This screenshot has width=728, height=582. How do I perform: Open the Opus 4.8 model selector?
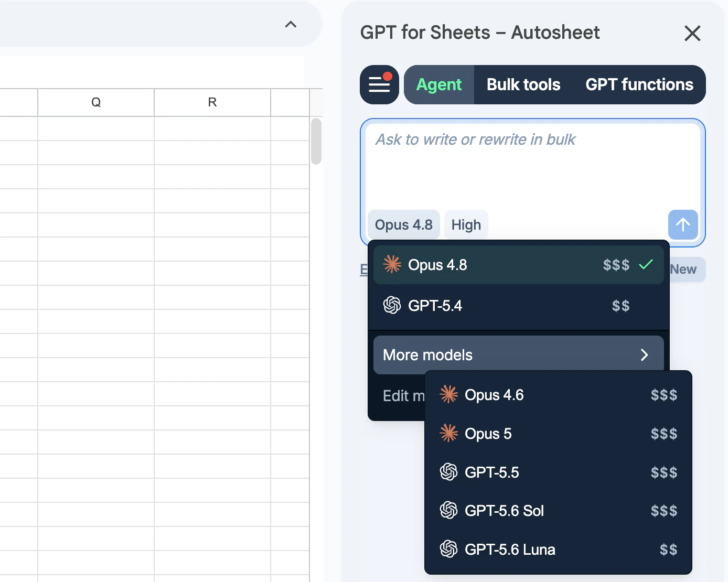pyautogui.click(x=404, y=225)
